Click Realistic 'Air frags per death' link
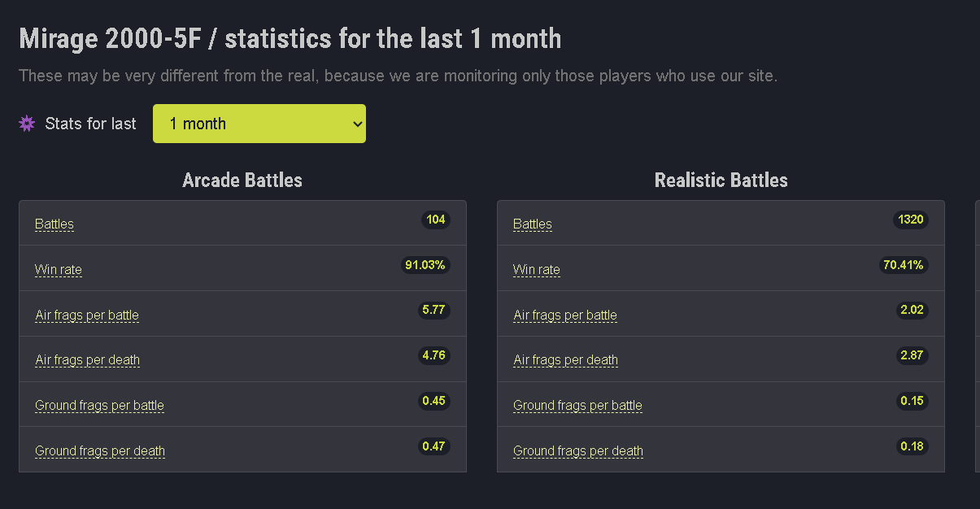This screenshot has width=980, height=509. [x=565, y=360]
